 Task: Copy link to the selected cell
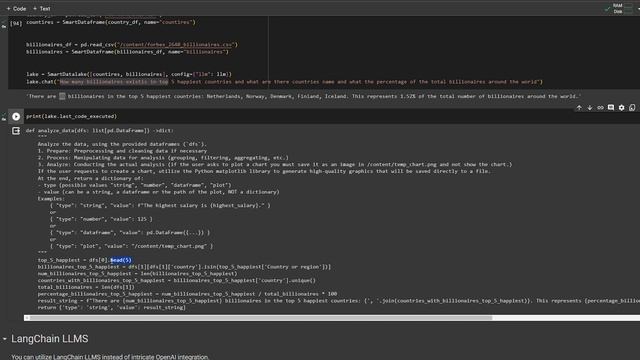tap(600, 108)
